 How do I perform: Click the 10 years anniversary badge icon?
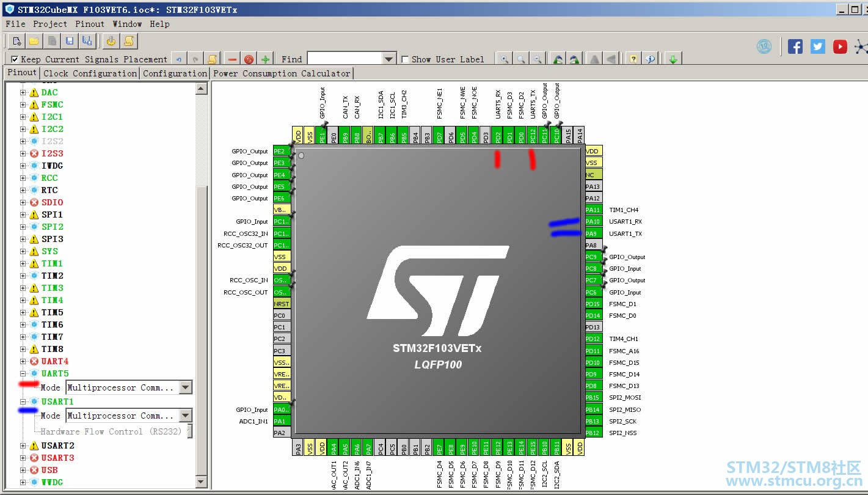click(764, 46)
